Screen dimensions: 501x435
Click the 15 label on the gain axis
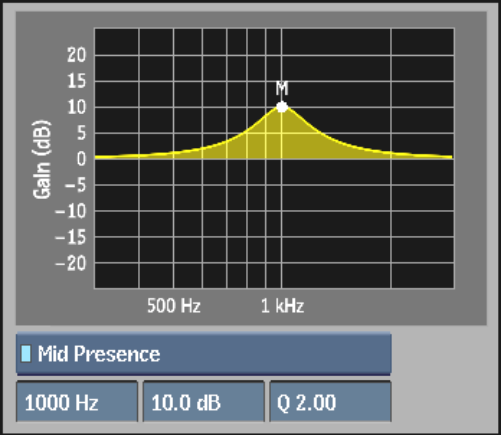click(x=77, y=81)
